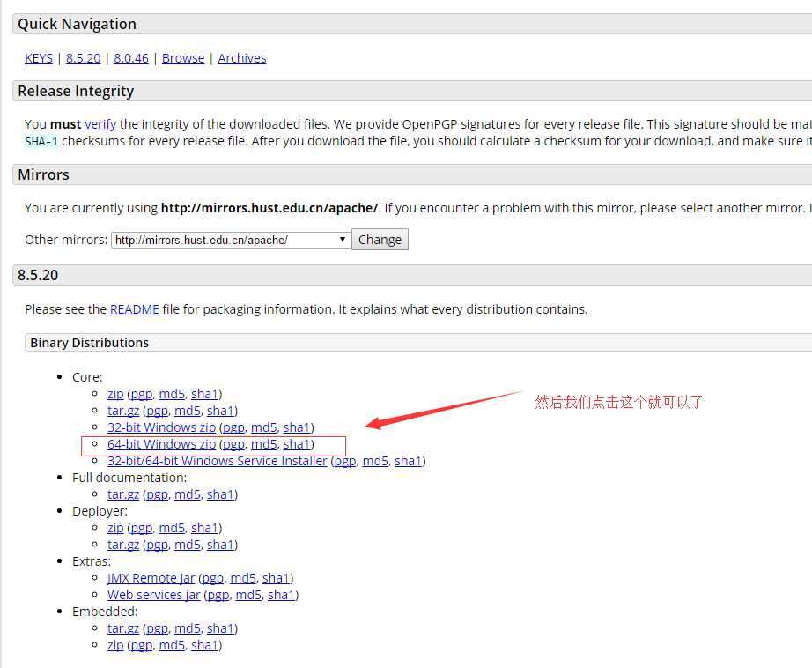Download the 64-bit Windows zip
Screen dimensions: 812x668
161,444
